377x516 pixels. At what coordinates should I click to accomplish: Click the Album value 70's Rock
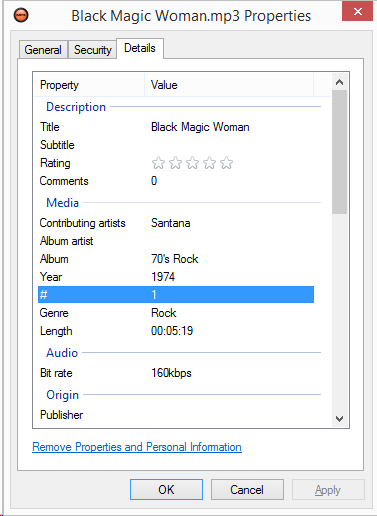(x=175, y=259)
